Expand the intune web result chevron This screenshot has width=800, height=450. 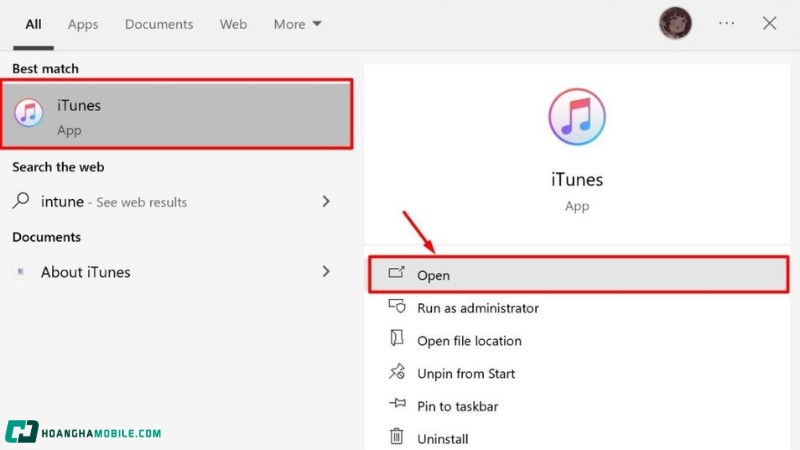pyautogui.click(x=326, y=202)
